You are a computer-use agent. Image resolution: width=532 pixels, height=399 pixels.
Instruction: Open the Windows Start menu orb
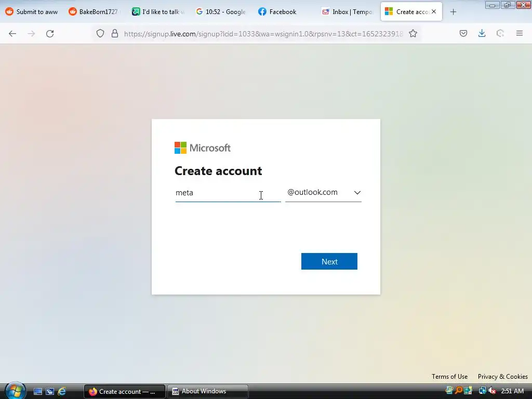click(x=15, y=391)
